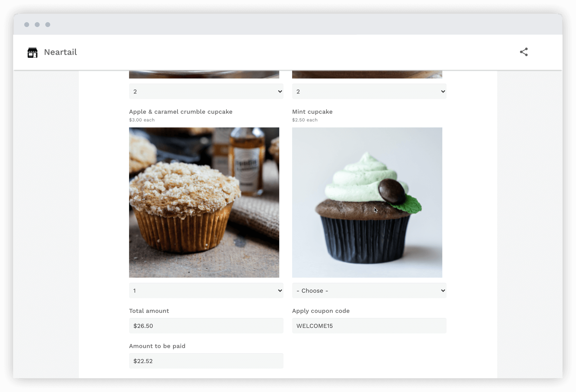Image resolution: width=576 pixels, height=392 pixels.
Task: Click the third gray window dot
Action: tap(48, 25)
